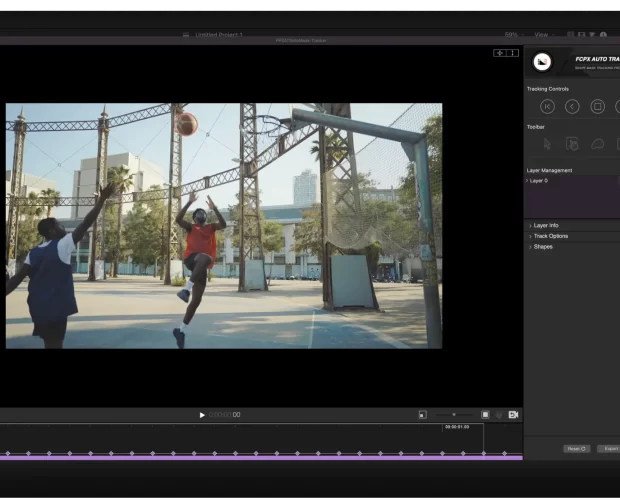Click the large square icon right of zoom slider
This screenshot has height=500, width=620.
pyautogui.click(x=485, y=415)
